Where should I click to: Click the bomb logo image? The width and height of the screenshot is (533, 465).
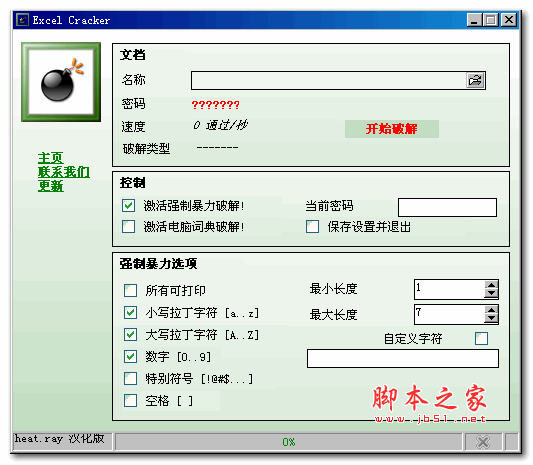(x=61, y=82)
